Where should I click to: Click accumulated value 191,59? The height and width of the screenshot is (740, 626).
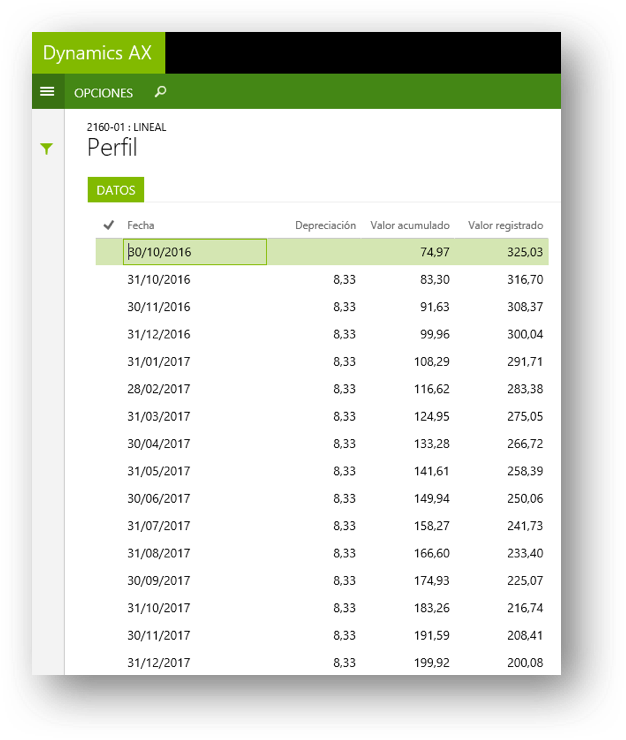pyautogui.click(x=431, y=635)
